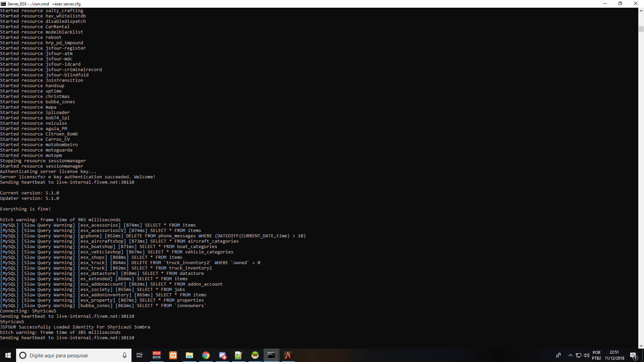Click the clock to open the calendar

(x=614, y=355)
